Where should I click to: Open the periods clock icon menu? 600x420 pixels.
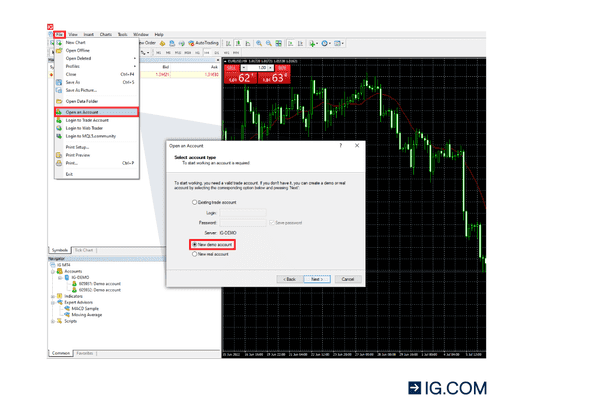click(x=326, y=44)
